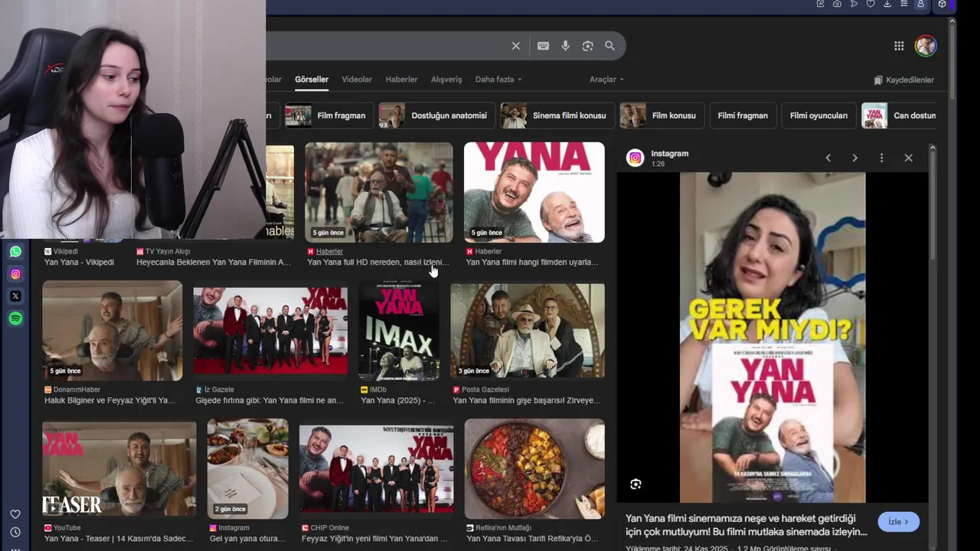This screenshot has height=551, width=980.
Task: Open WhatsApp in the browser sidebar
Action: coord(15,252)
